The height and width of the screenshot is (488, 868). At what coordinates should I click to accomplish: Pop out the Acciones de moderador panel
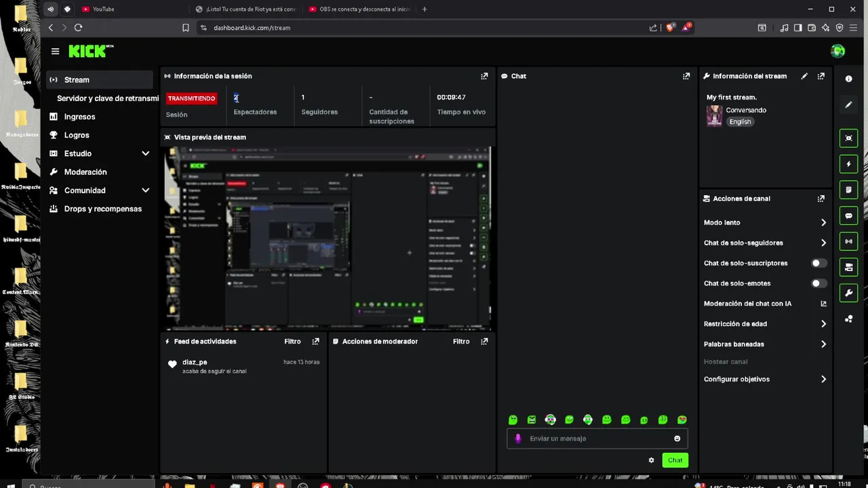point(484,342)
